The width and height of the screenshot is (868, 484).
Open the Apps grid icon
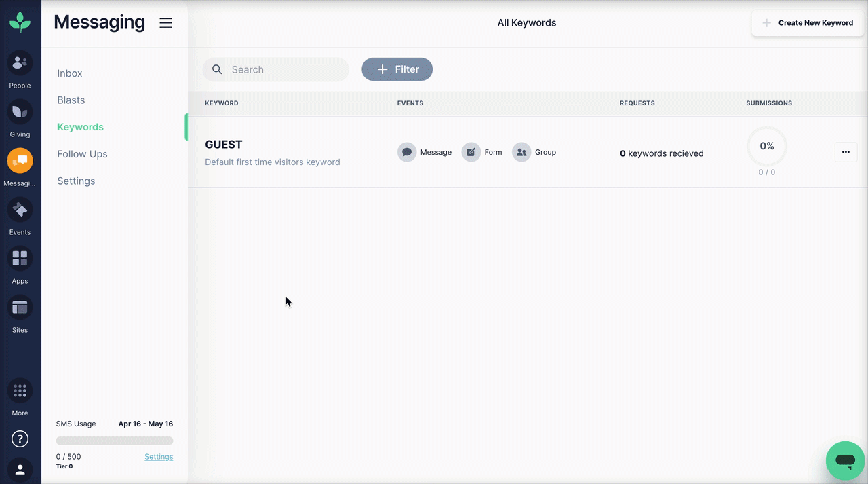pos(20,259)
